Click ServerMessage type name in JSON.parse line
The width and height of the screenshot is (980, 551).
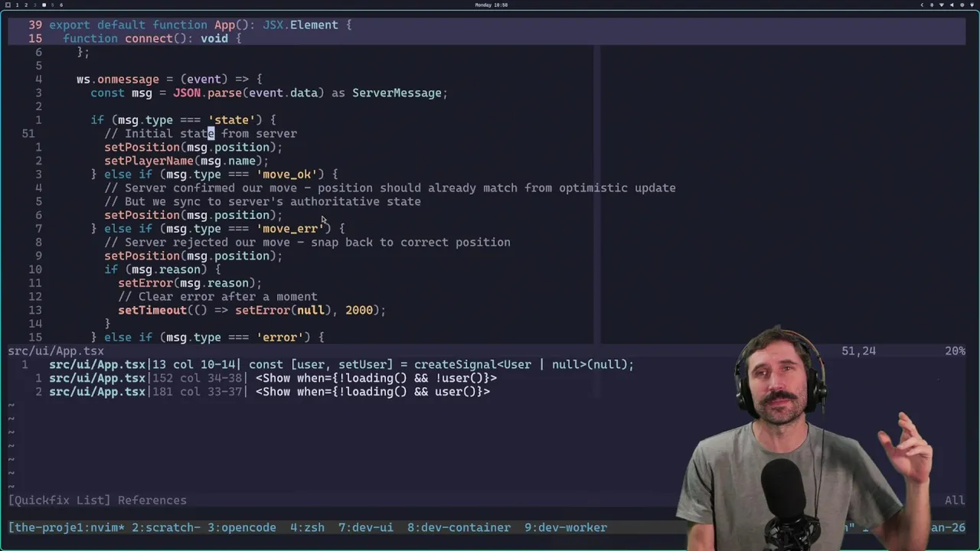[397, 93]
